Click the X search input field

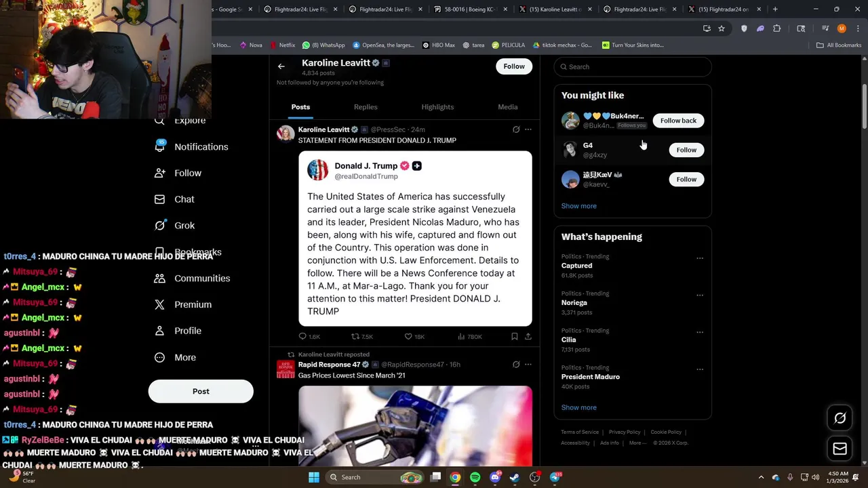click(x=633, y=66)
